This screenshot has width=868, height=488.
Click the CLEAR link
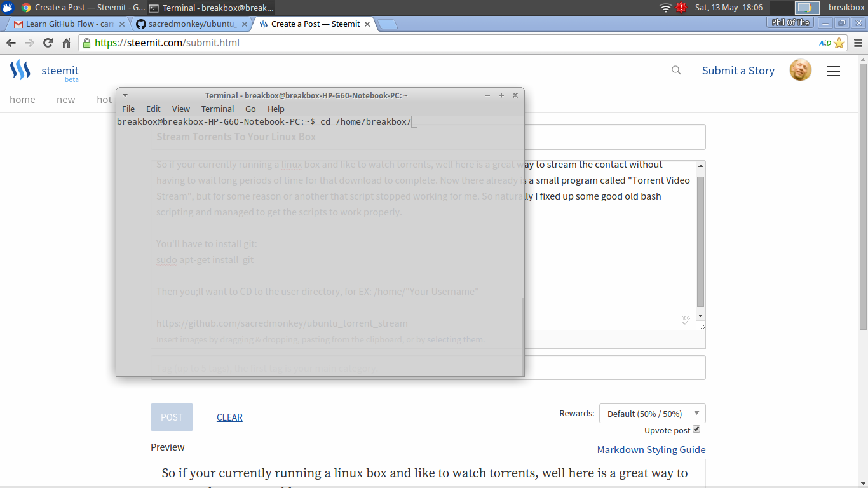point(229,417)
